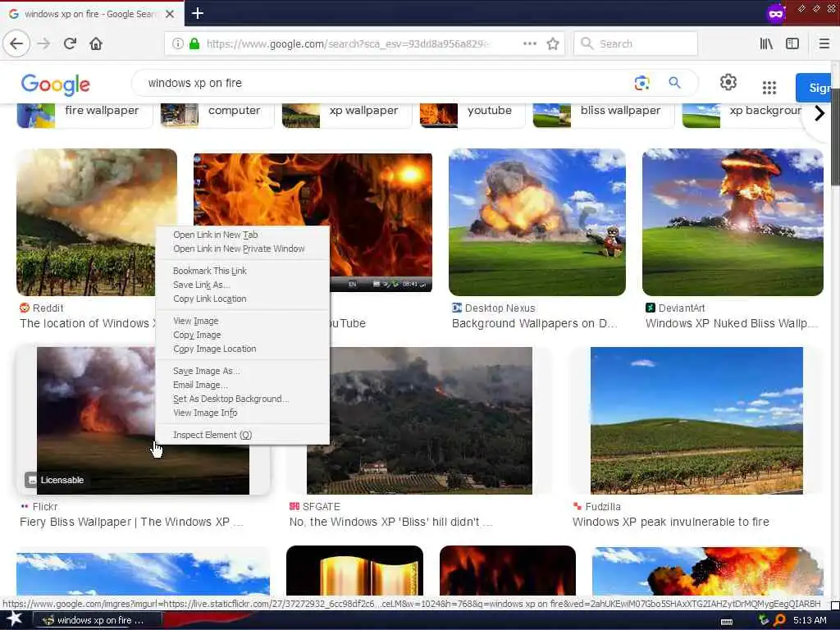Reload the page with the refresh icon

(71, 43)
